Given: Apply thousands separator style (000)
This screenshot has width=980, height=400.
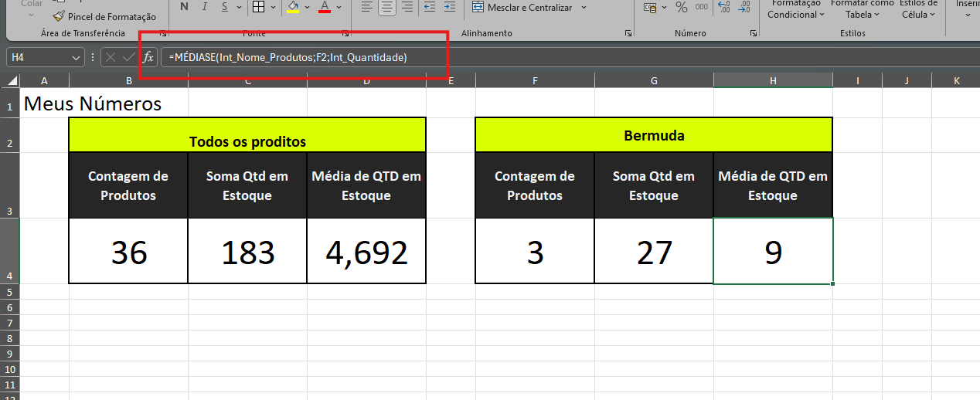Looking at the screenshot, I should (701, 7).
